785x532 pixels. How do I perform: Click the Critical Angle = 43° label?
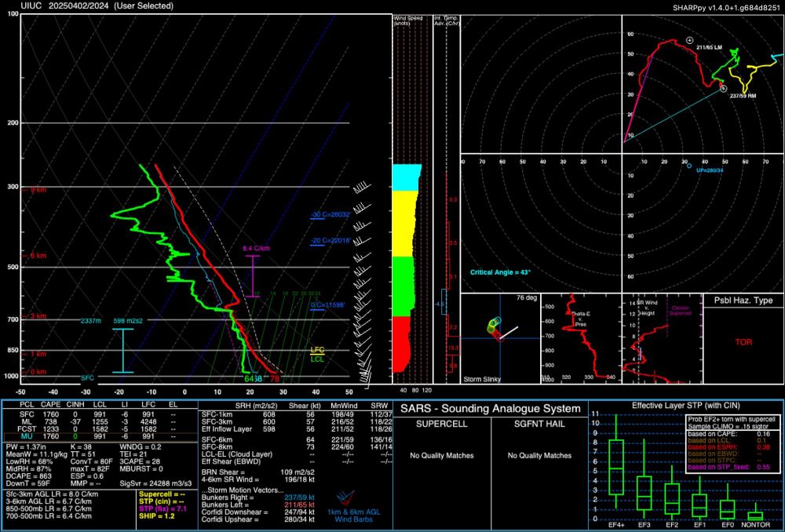click(499, 272)
